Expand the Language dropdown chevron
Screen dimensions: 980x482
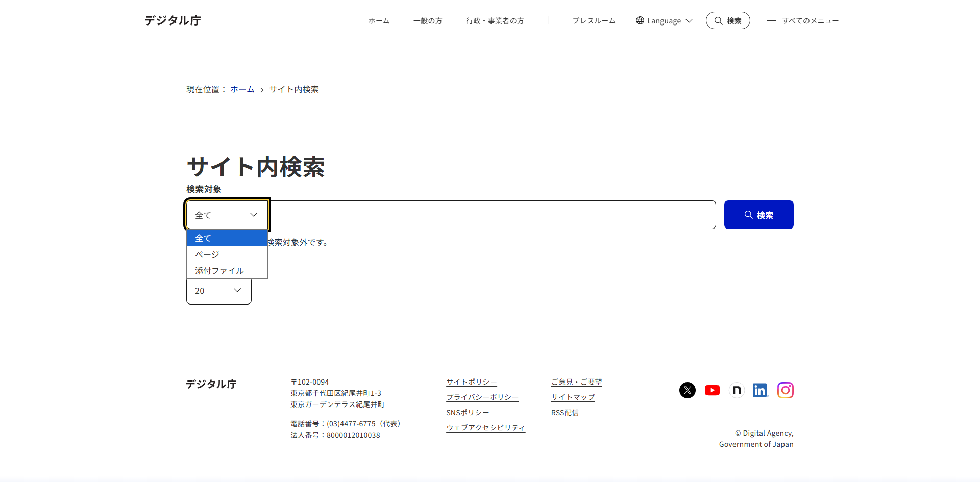(689, 20)
